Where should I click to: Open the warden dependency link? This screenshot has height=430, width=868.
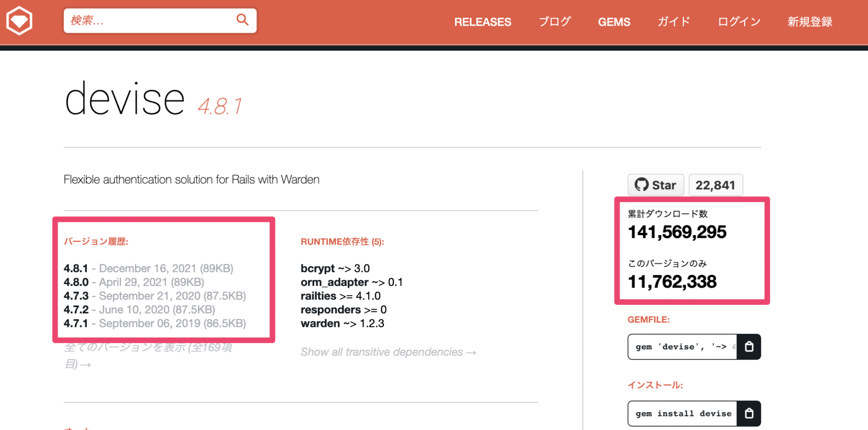point(320,324)
